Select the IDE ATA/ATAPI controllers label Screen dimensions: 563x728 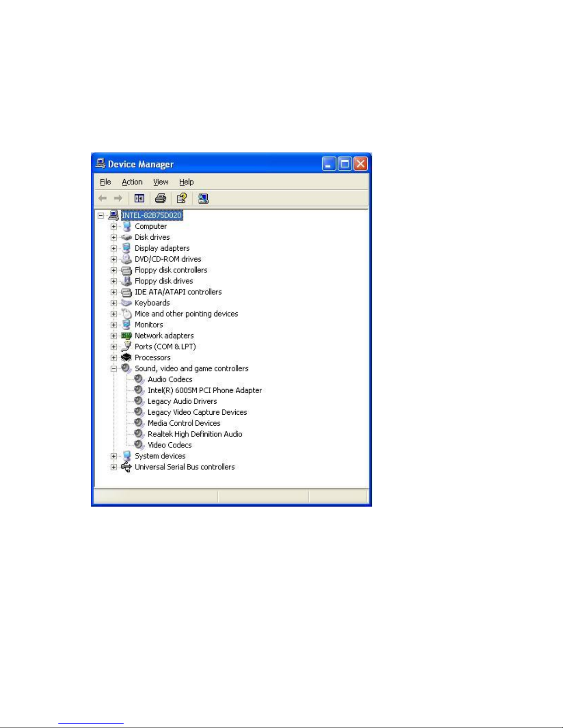(x=178, y=292)
